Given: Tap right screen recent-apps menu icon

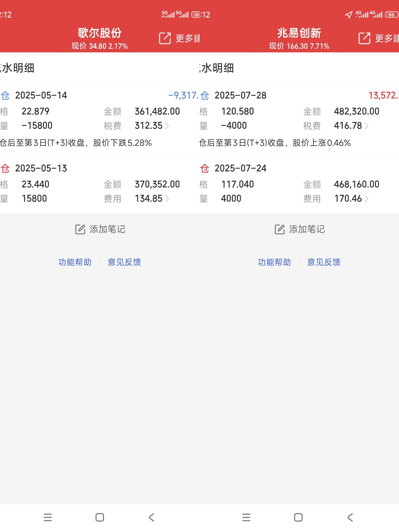Looking at the screenshot, I should click(246, 517).
